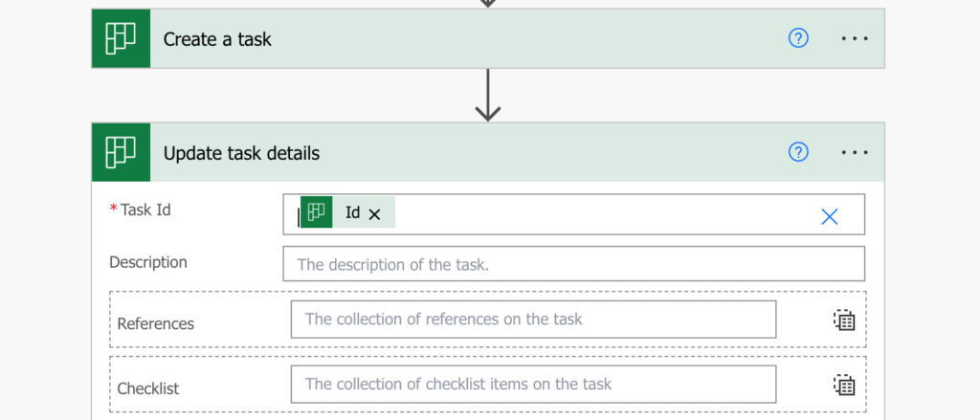Click Planner icon on Create a task
Viewport: 980px width, 420px height.
122,39
